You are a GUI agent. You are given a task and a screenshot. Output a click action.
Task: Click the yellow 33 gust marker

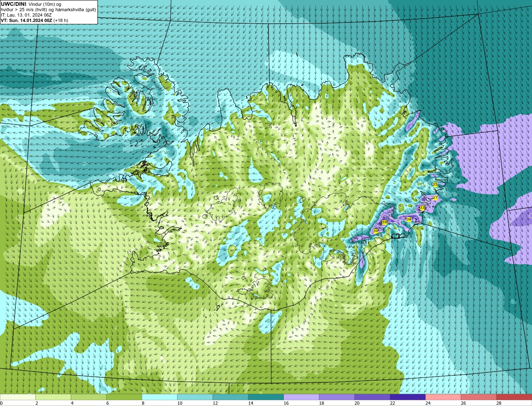click(422, 208)
